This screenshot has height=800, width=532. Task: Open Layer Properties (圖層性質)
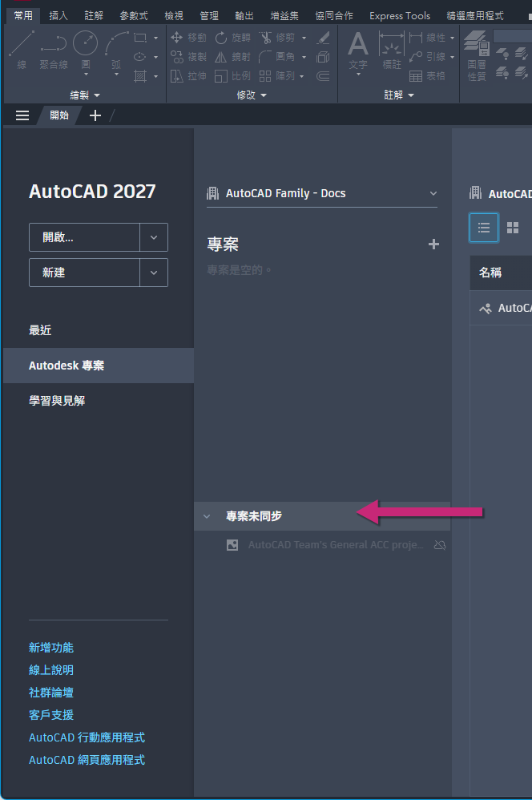point(477,56)
